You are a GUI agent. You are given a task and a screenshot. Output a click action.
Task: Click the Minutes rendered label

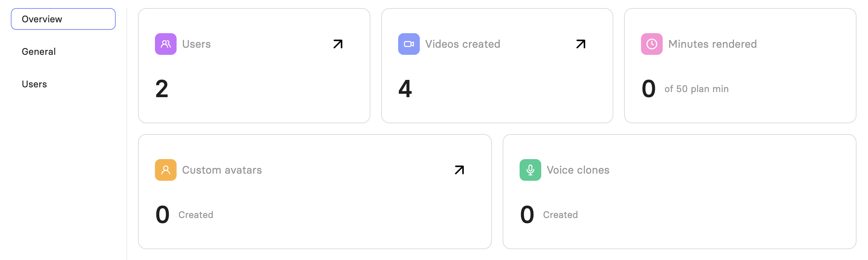712,44
